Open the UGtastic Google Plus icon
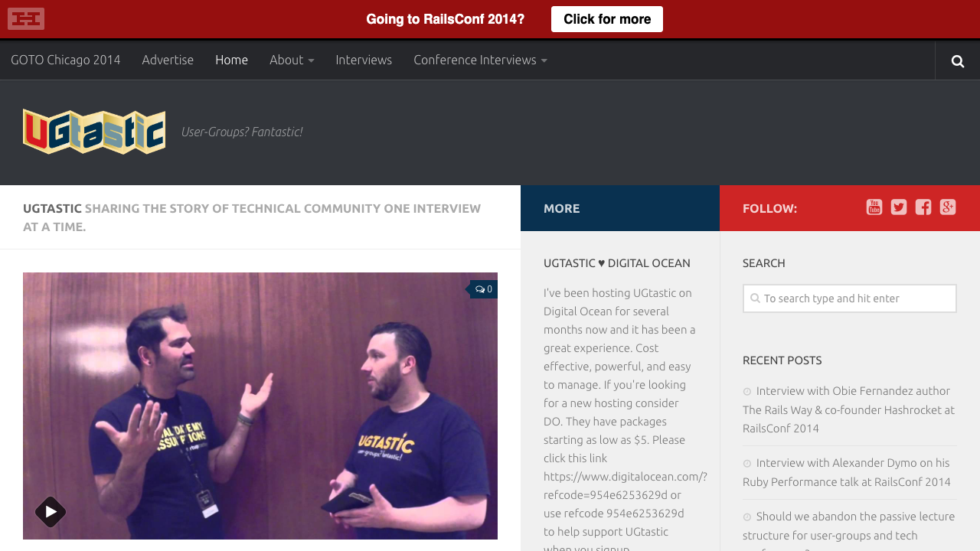Viewport: 980px width, 551px height. click(x=948, y=207)
